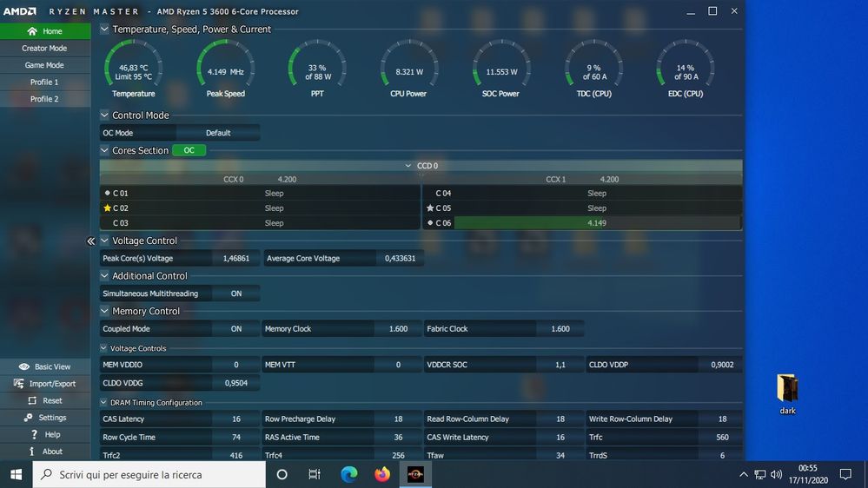The image size is (868, 488).
Task: Click the About info icon
Action: click(x=31, y=452)
